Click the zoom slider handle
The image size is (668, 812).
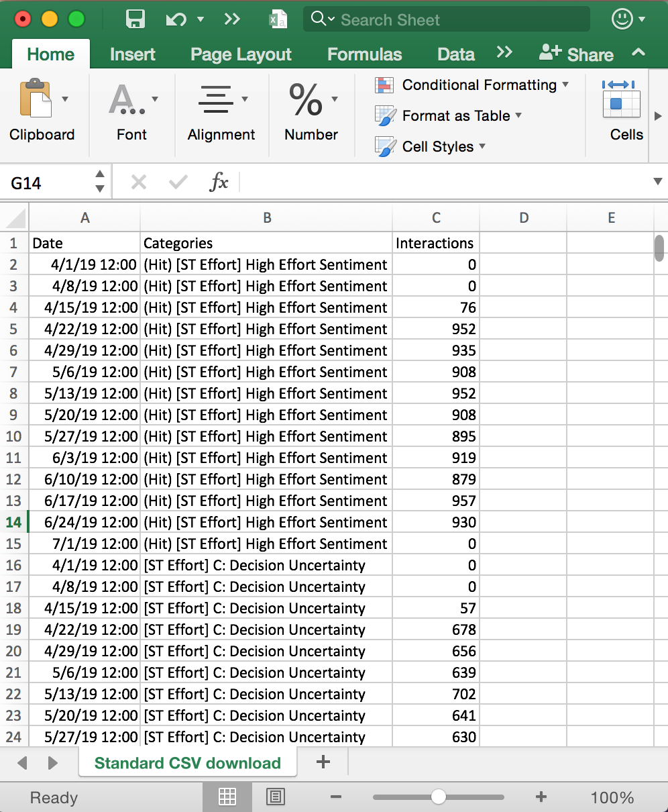pyautogui.click(x=439, y=797)
